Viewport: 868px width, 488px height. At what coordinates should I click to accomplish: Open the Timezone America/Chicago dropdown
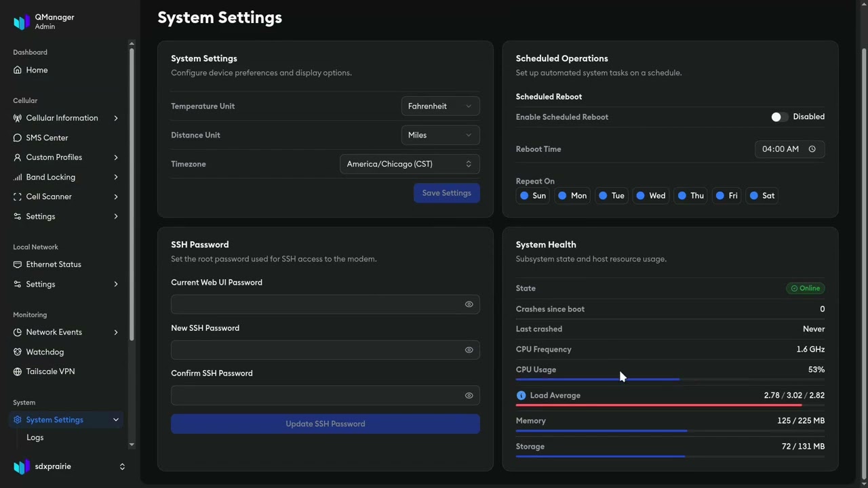click(410, 164)
